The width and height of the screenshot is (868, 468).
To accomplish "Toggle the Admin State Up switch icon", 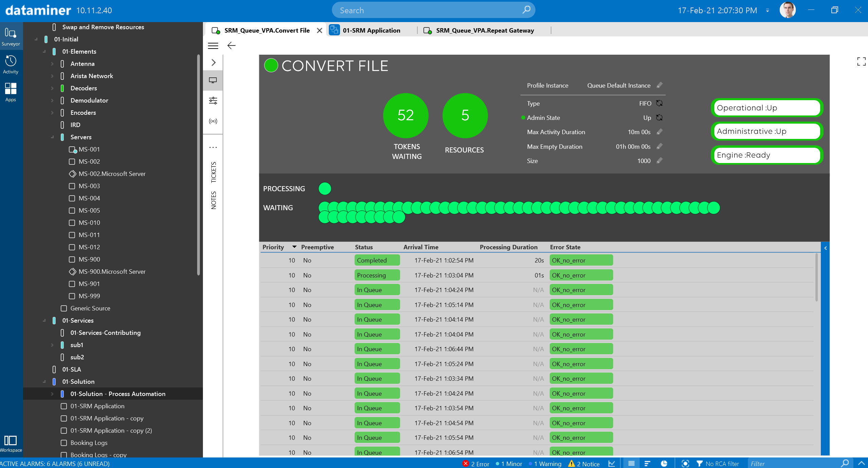I will click(x=659, y=118).
